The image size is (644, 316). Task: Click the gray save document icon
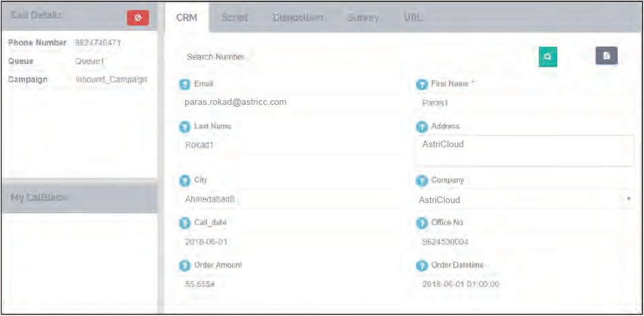click(x=606, y=56)
